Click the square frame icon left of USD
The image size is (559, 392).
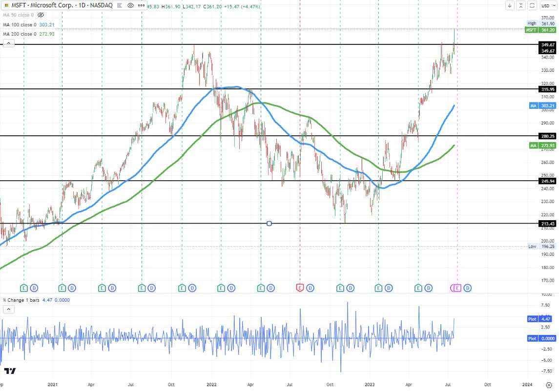point(532,5)
